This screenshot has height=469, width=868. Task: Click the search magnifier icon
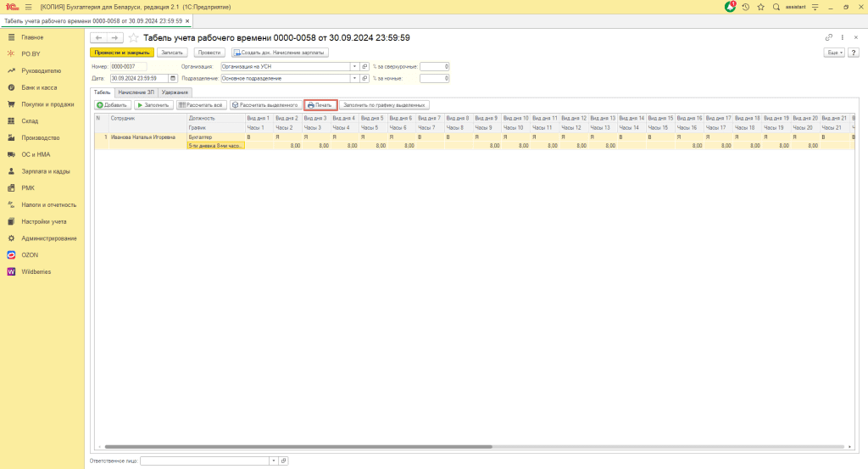coord(776,7)
